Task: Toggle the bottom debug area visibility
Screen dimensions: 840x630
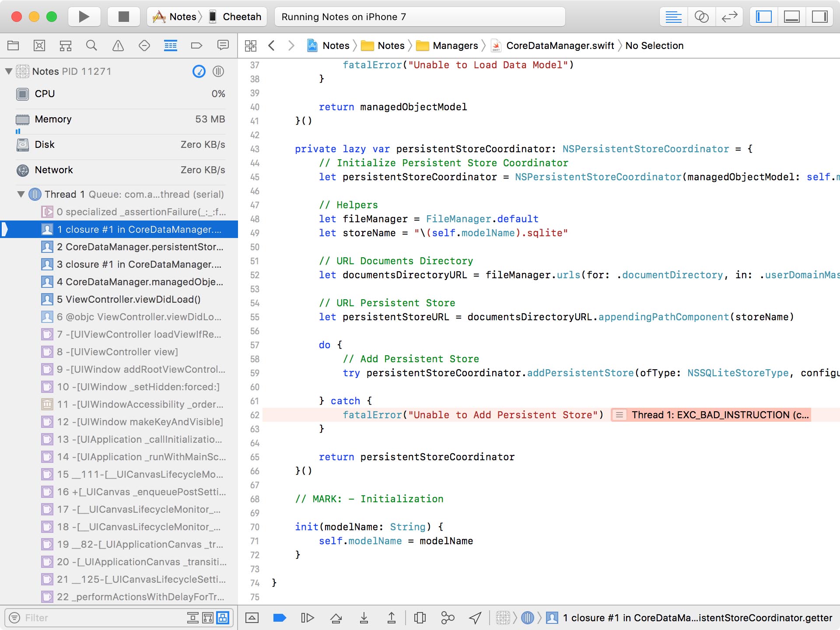Action: tap(791, 17)
